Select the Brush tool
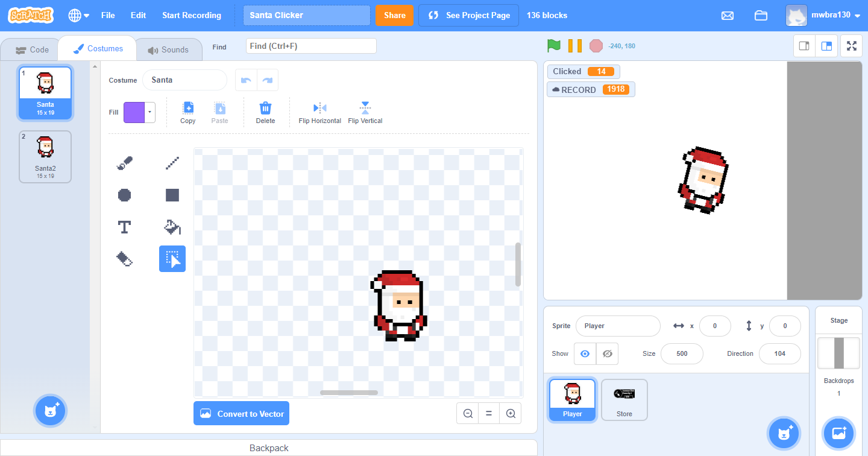Image resolution: width=868 pixels, height=456 pixels. click(x=124, y=162)
